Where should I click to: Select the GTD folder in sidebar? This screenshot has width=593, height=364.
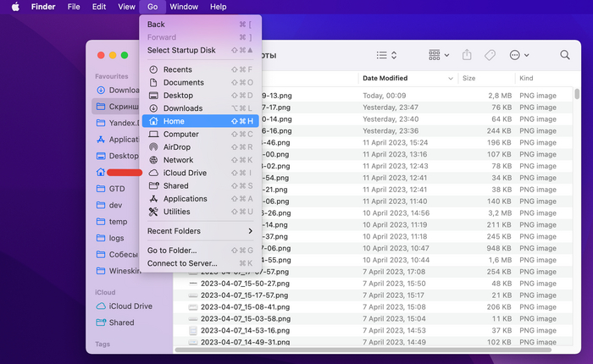click(117, 189)
